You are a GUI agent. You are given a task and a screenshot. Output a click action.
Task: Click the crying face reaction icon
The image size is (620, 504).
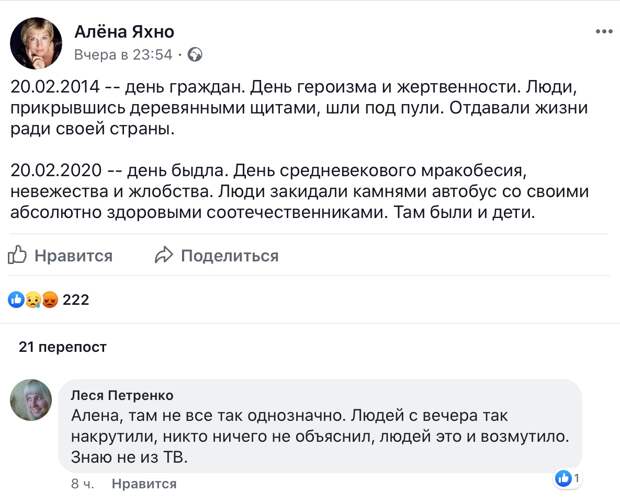(x=33, y=300)
